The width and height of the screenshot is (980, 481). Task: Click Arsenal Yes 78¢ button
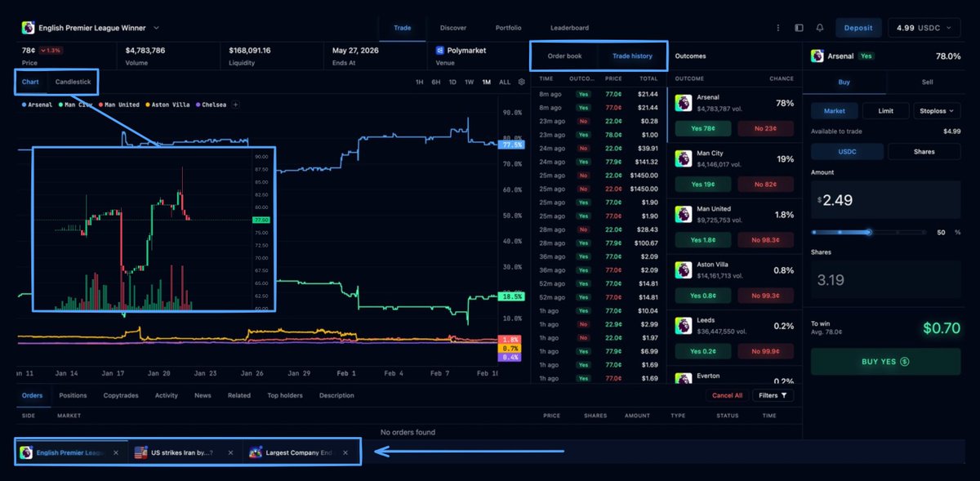703,128
